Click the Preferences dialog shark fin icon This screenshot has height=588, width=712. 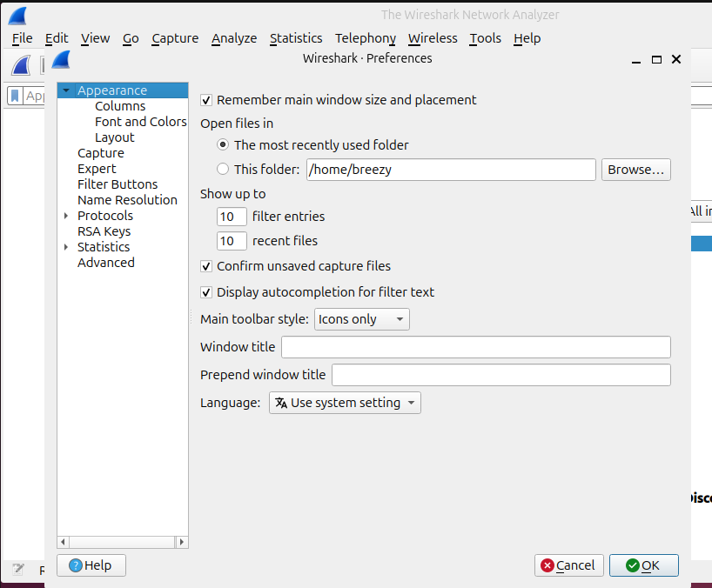point(61,59)
